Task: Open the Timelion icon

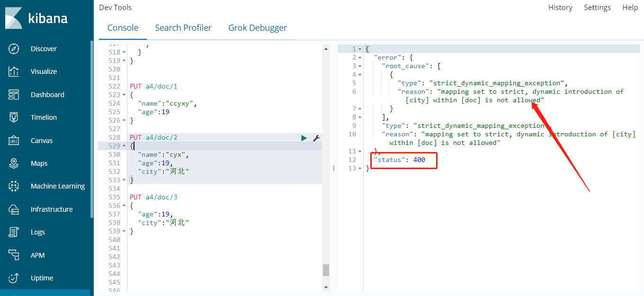Action: pyautogui.click(x=14, y=117)
